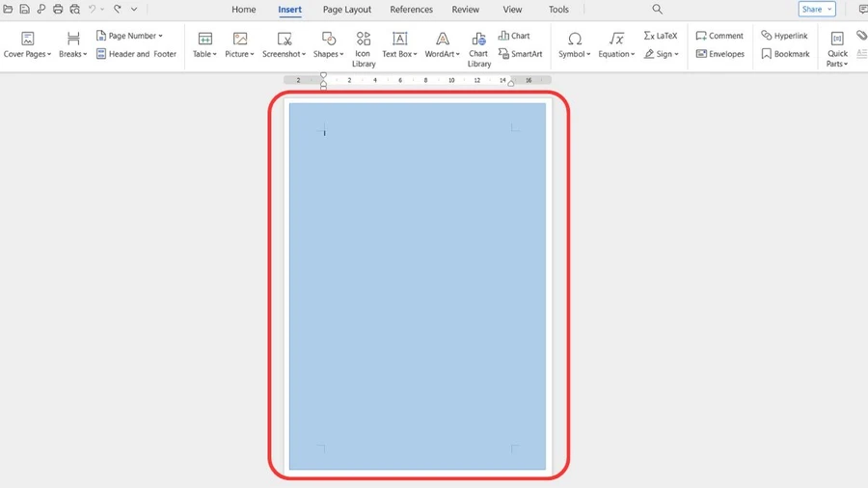Viewport: 868px width, 488px height.
Task: Open the Home tab
Action: tap(244, 10)
